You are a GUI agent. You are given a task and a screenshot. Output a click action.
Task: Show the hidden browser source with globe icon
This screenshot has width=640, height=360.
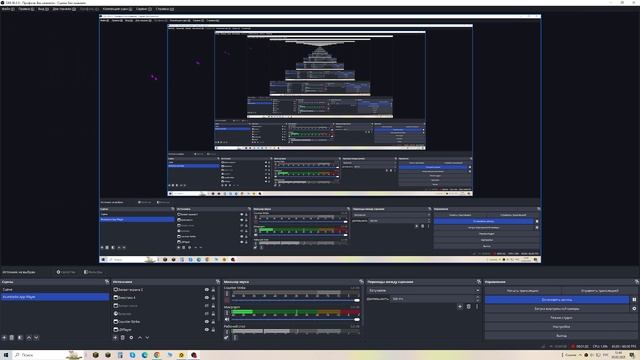click(x=207, y=313)
